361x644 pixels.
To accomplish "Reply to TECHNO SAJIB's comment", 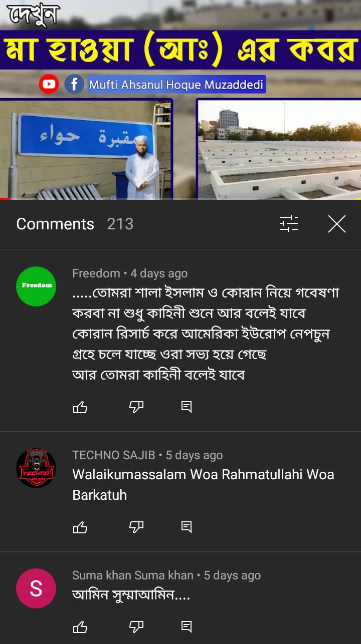I will tap(187, 527).
